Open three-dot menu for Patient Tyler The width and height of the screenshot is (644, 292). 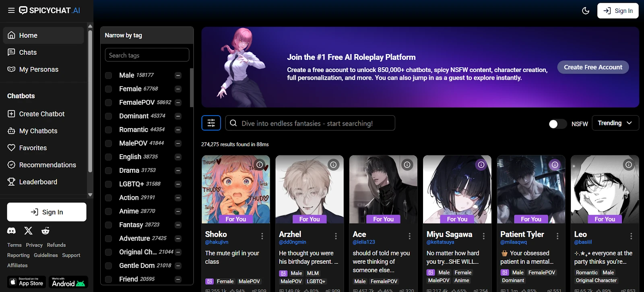(x=557, y=236)
